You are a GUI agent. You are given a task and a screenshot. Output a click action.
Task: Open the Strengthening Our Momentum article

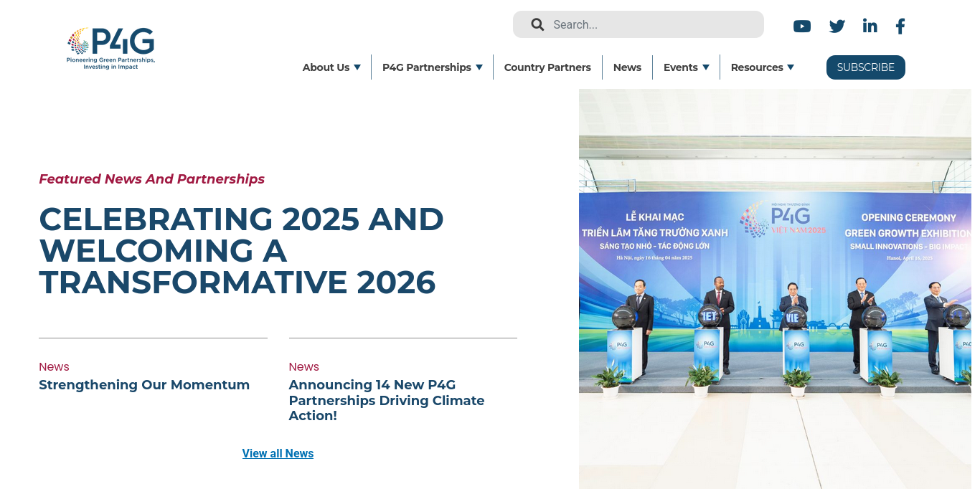point(144,385)
